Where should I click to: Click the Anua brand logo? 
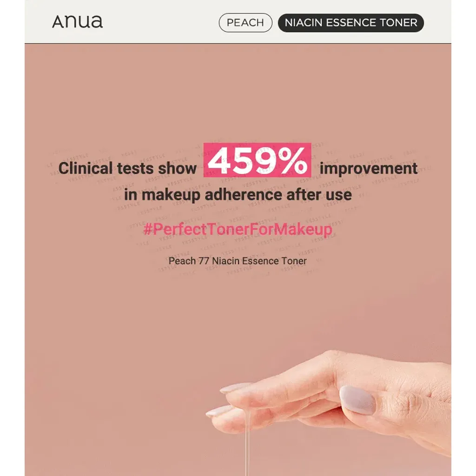click(77, 22)
